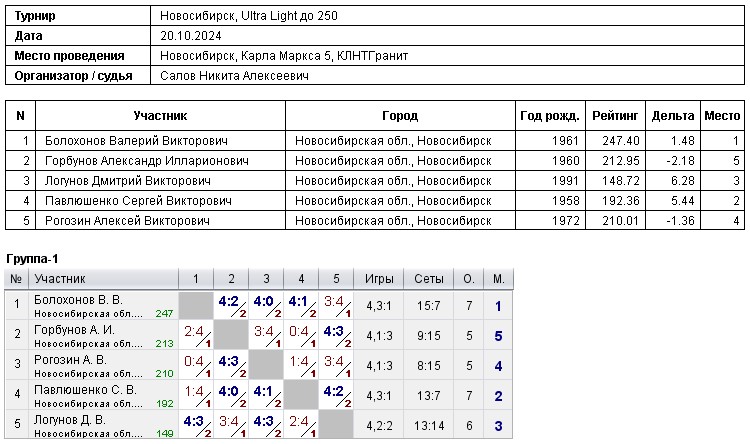Click the Город column header
Screen dimensions: 750x444
[400, 116]
